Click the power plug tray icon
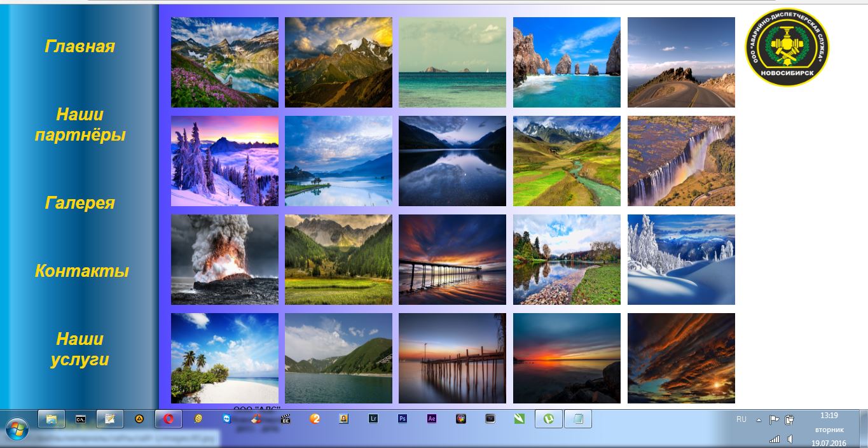Viewport: 868px width, 448px height. pos(789,419)
